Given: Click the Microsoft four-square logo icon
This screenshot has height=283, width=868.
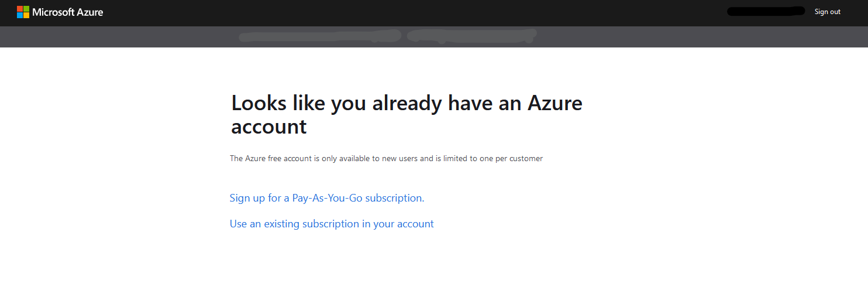Looking at the screenshot, I should (23, 12).
